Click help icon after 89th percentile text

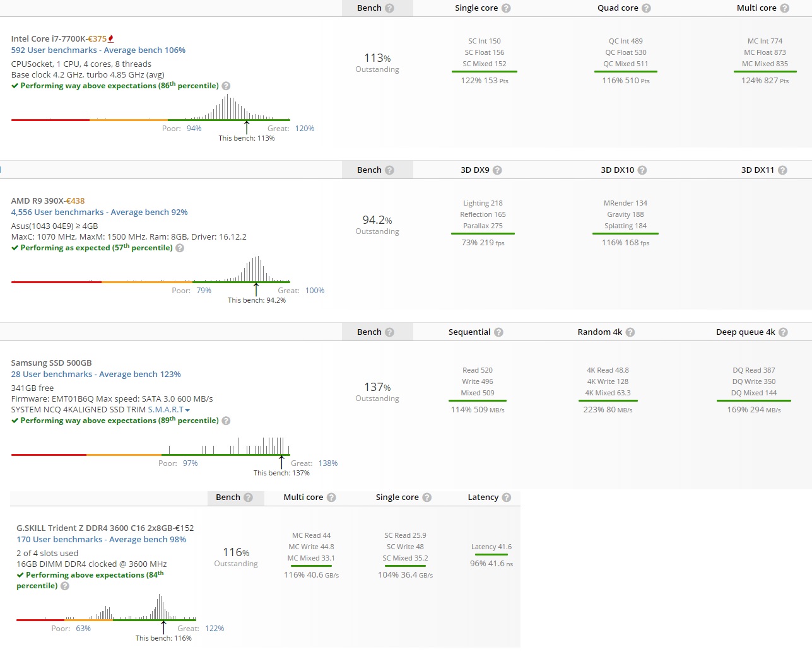tap(226, 421)
